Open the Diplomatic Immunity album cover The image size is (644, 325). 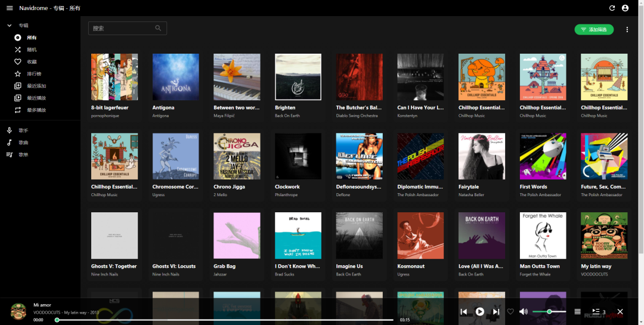point(420,156)
